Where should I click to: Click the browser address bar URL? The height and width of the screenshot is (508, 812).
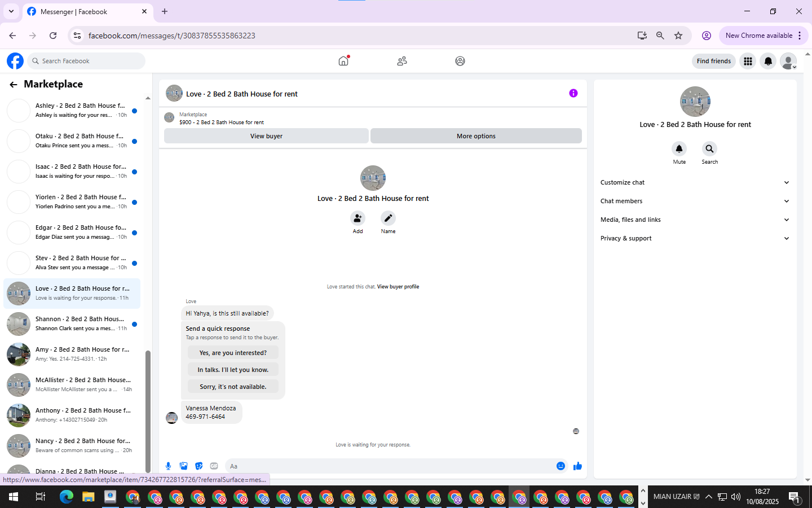tap(172, 36)
